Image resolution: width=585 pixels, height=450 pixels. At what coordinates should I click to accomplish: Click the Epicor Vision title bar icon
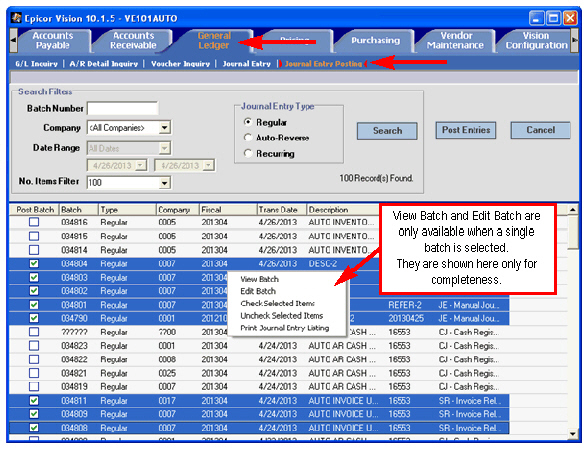16,18
